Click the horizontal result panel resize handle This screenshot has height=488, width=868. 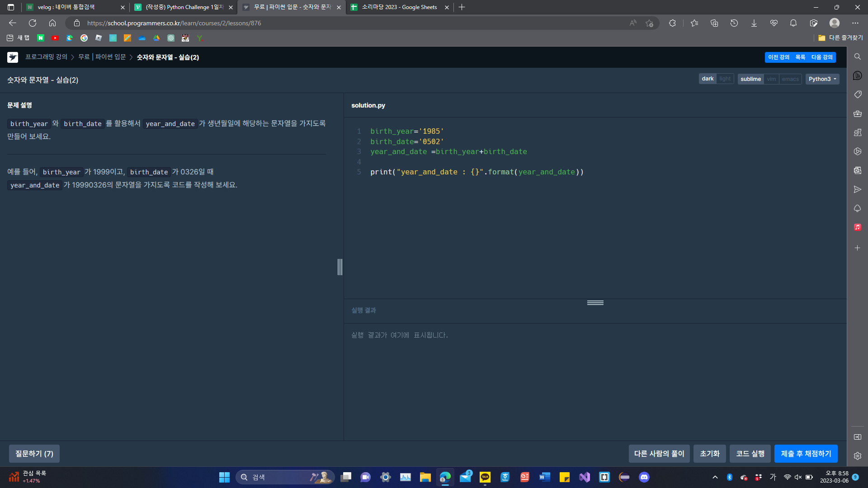pos(595,303)
